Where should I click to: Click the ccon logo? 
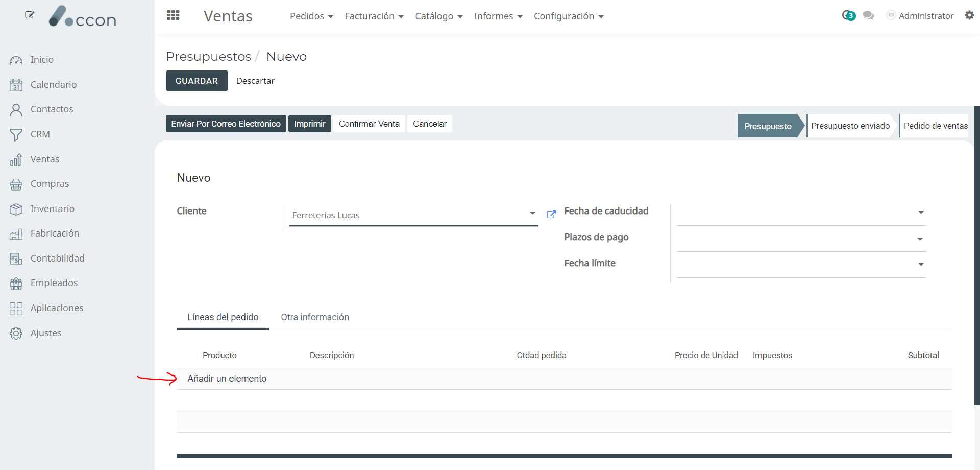83,17
